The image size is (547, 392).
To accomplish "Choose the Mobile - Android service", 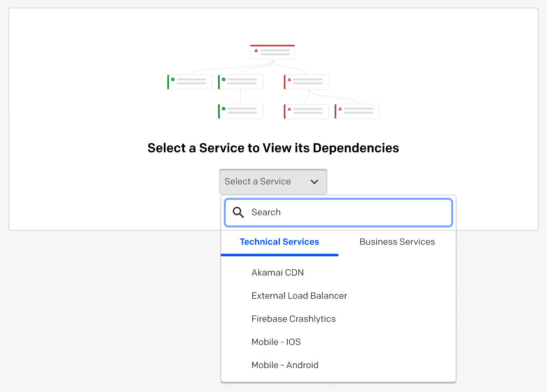I will 285,365.
